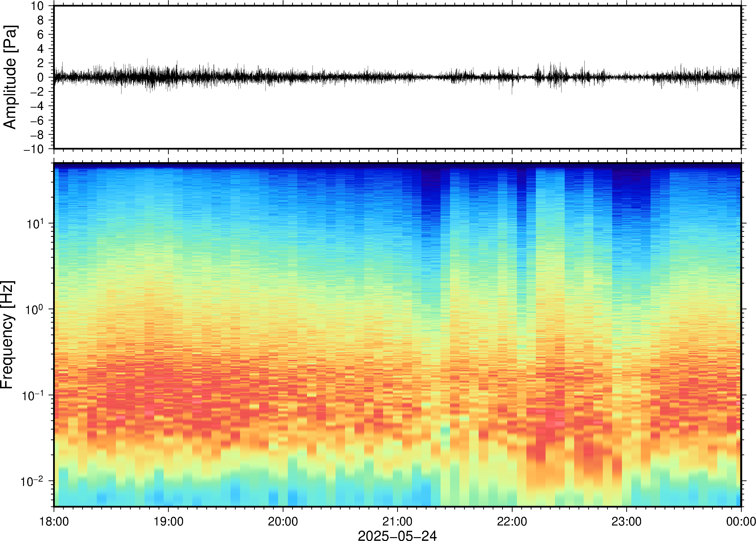Click the 22:00 time axis label
The image size is (756, 541).
tap(512, 521)
